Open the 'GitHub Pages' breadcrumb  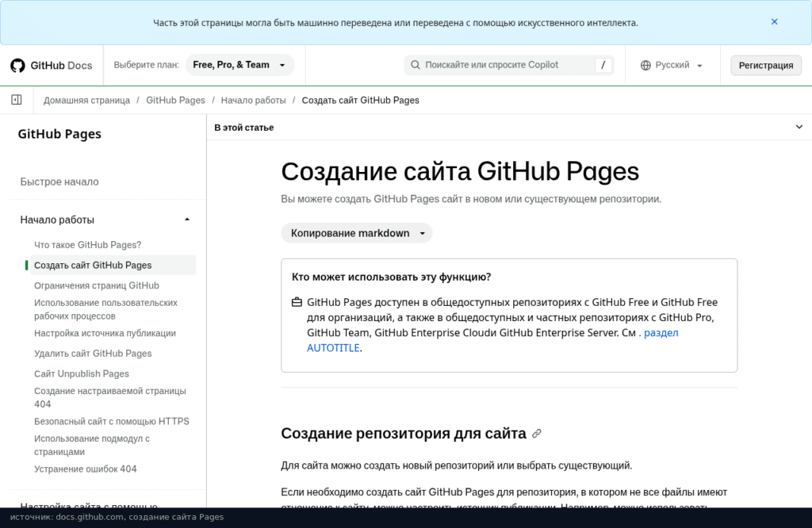point(175,100)
